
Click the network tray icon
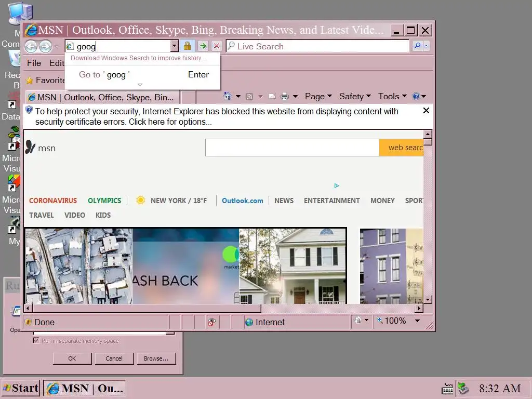click(463, 388)
